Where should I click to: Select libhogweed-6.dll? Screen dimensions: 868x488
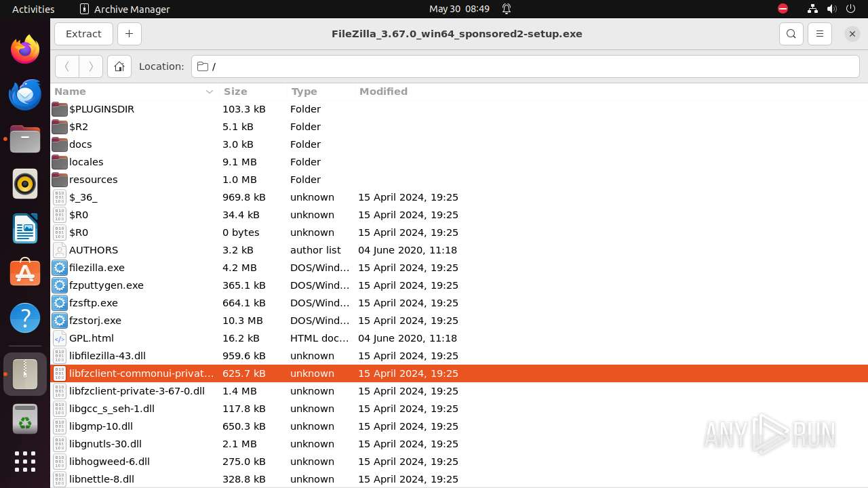coord(459,462)
